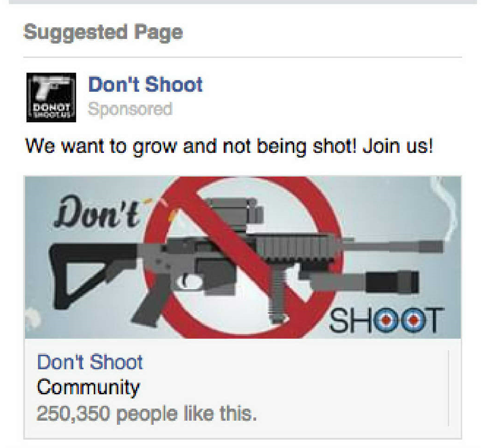The height and width of the screenshot is (448, 484).
Task: Click the 'Join us!' text
Action: [398, 145]
